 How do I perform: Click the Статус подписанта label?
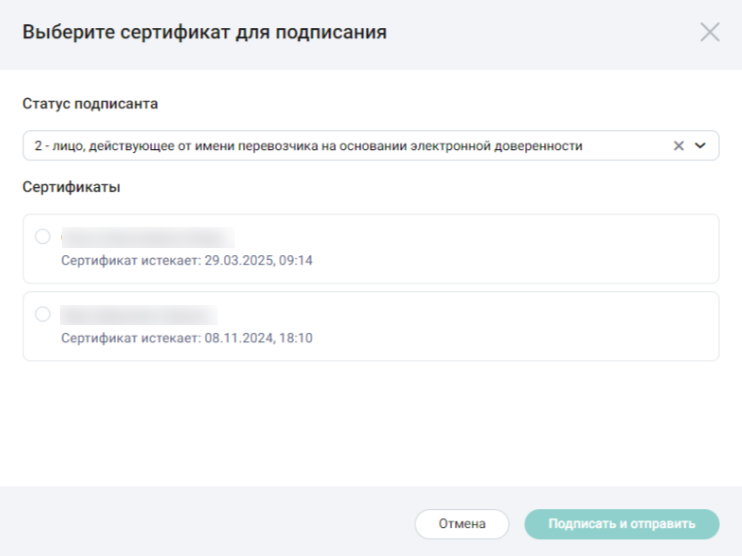coord(90,104)
